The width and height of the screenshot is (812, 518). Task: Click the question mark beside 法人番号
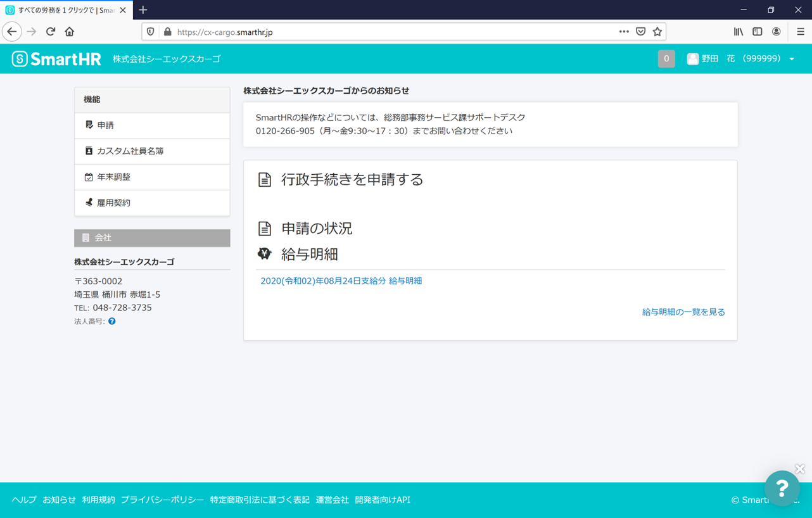pos(112,321)
